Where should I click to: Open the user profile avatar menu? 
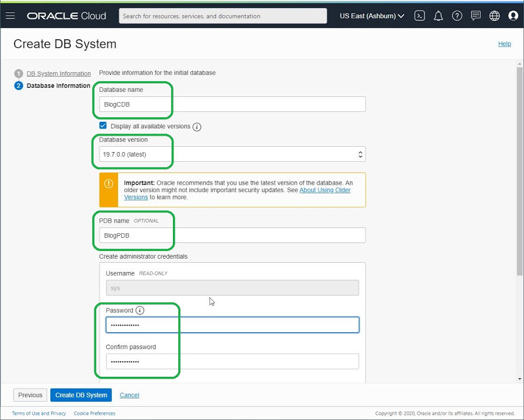coord(513,16)
